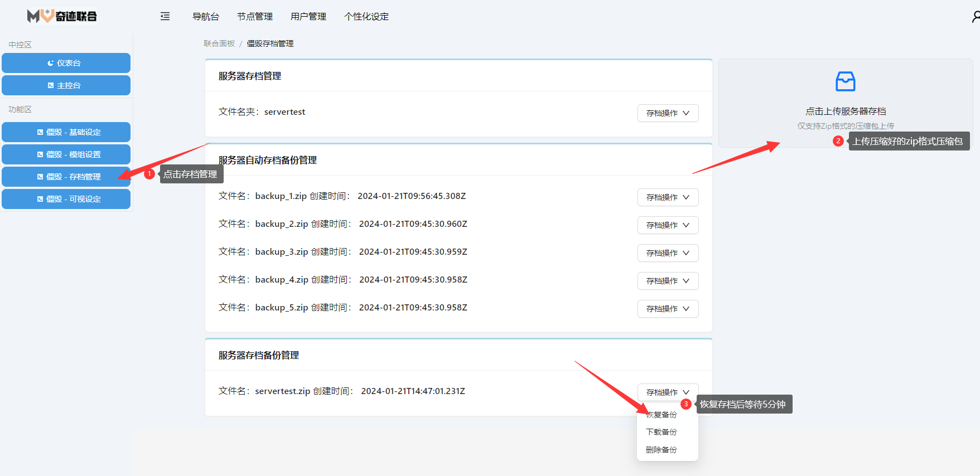
Task: Go to 仪表台 in the sidebar
Action: [x=66, y=63]
